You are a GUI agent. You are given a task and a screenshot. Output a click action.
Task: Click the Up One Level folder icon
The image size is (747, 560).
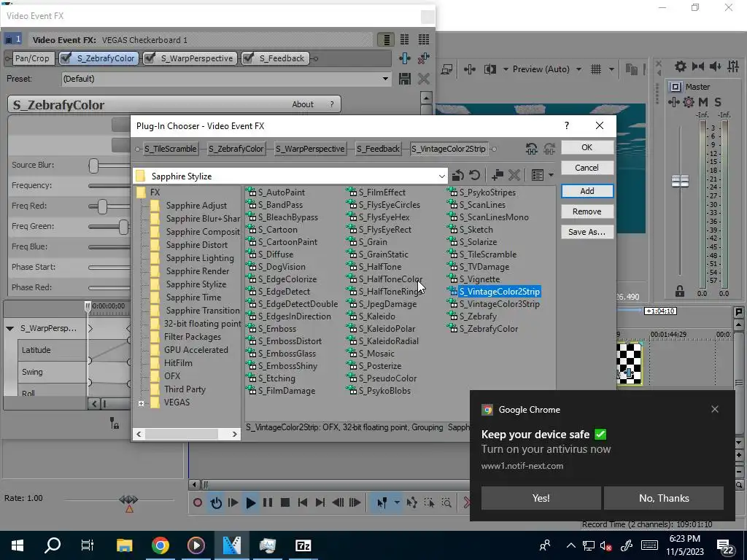(x=458, y=176)
